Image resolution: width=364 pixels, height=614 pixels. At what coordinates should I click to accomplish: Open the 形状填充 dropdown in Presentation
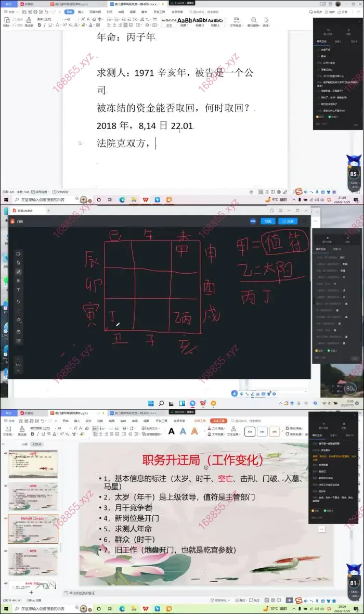[295, 428]
